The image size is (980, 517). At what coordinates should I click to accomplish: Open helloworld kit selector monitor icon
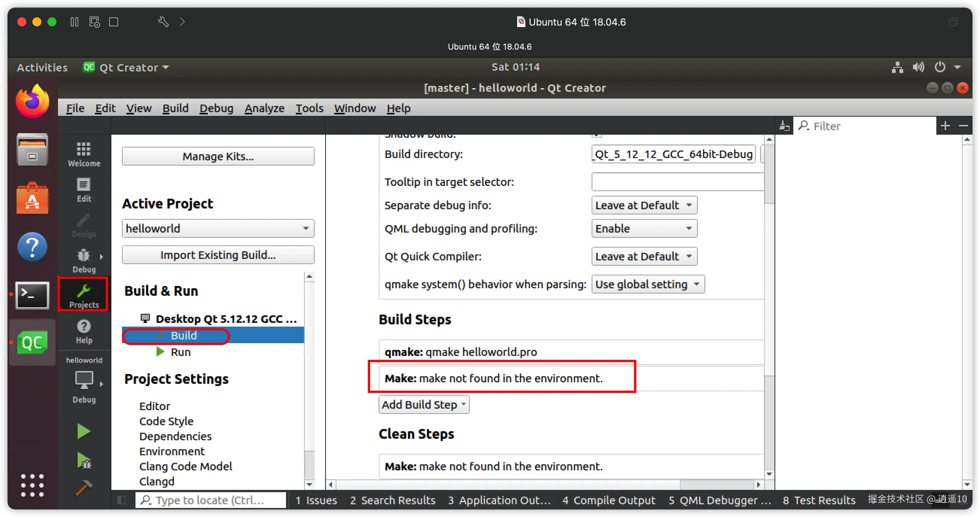click(x=84, y=380)
